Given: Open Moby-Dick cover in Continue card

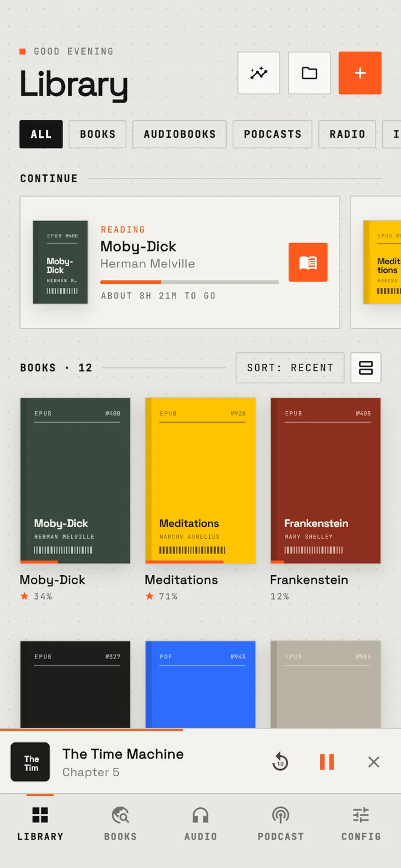Looking at the screenshot, I should point(60,262).
